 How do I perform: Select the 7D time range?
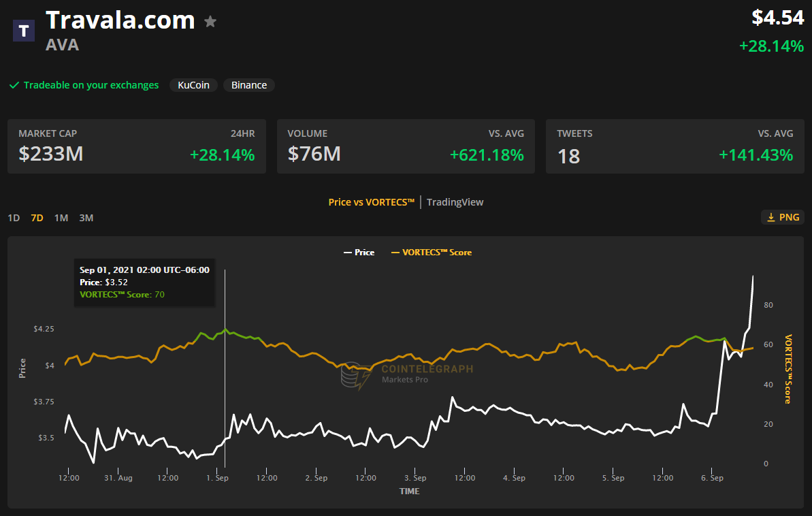pos(37,218)
